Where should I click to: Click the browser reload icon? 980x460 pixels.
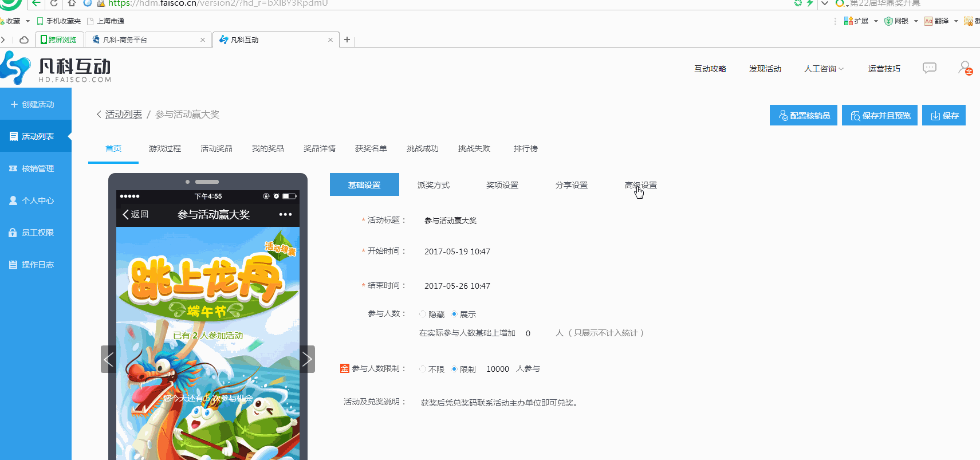54,3
